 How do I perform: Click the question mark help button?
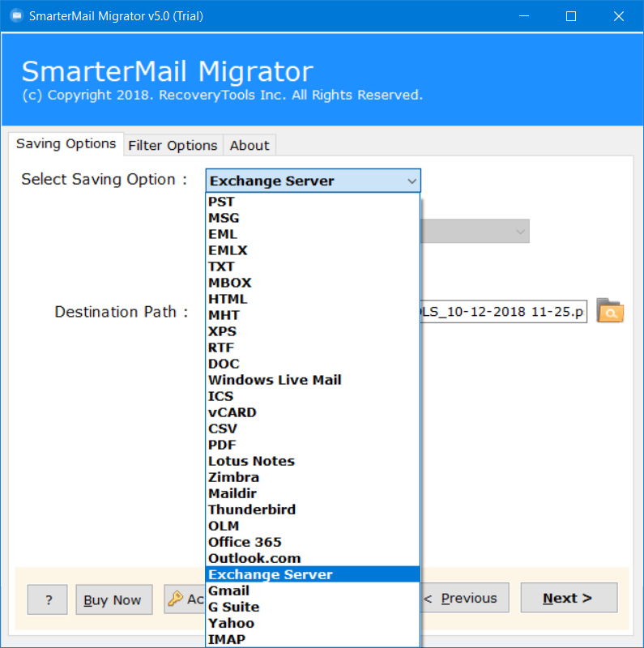click(x=48, y=600)
